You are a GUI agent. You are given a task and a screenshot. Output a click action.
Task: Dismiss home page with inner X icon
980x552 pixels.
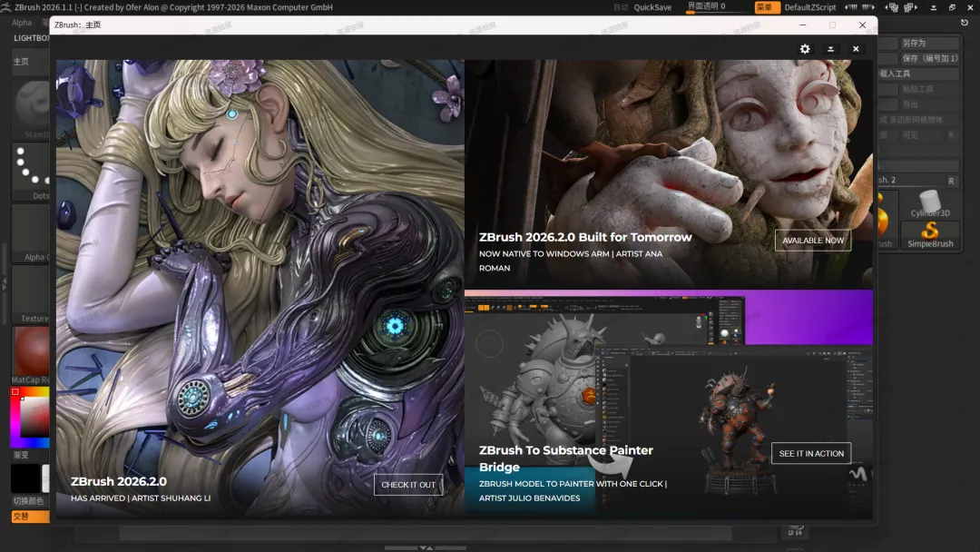tap(856, 49)
